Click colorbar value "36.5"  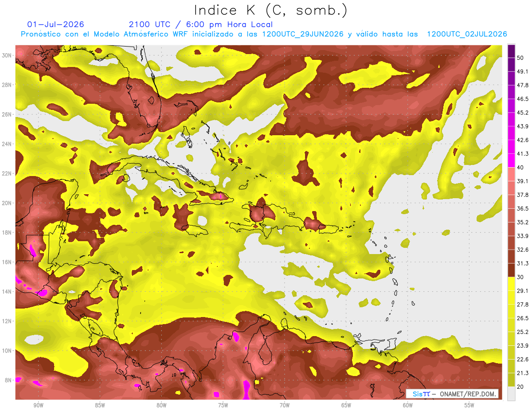pyautogui.click(x=523, y=208)
